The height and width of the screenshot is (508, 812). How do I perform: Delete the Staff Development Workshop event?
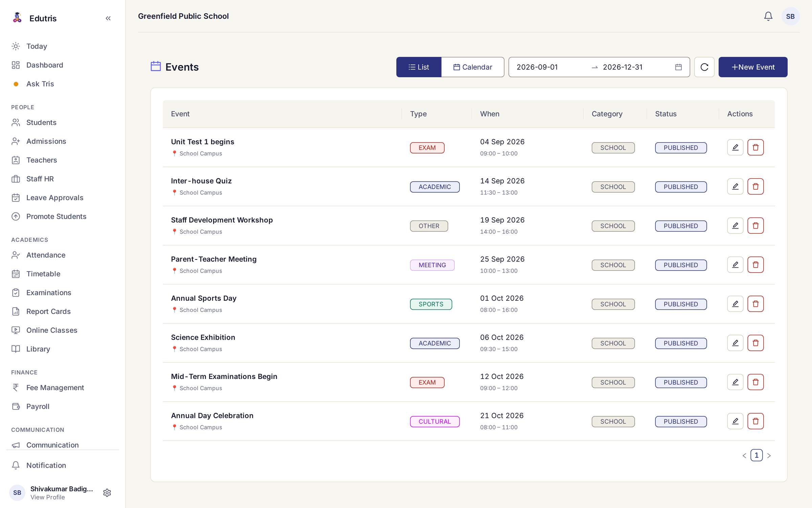point(755,226)
